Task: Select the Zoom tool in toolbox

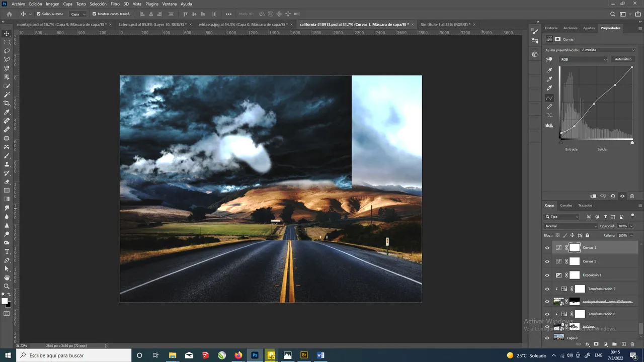Action: click(x=7, y=286)
